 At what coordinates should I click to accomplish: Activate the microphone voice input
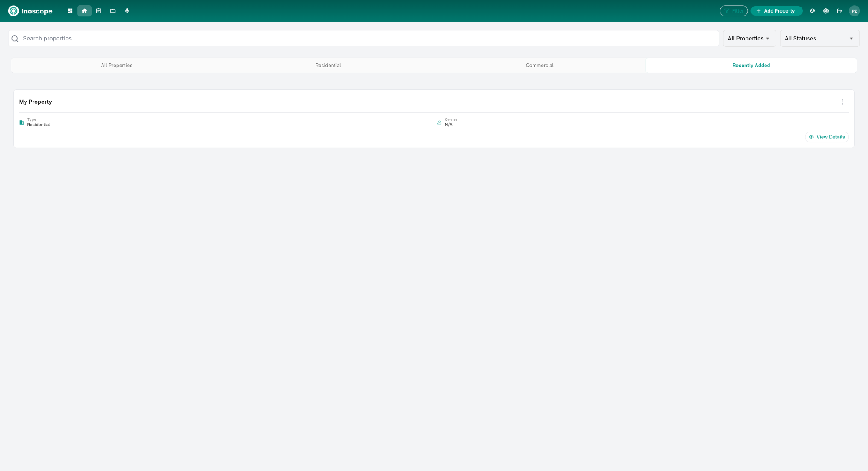[127, 11]
